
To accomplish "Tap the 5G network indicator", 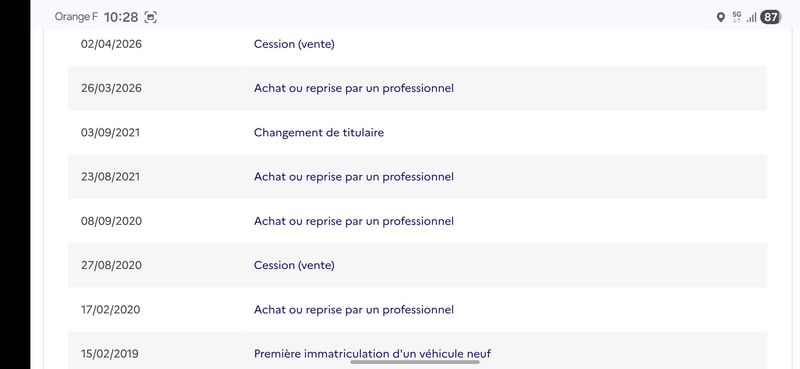I will click(x=736, y=17).
